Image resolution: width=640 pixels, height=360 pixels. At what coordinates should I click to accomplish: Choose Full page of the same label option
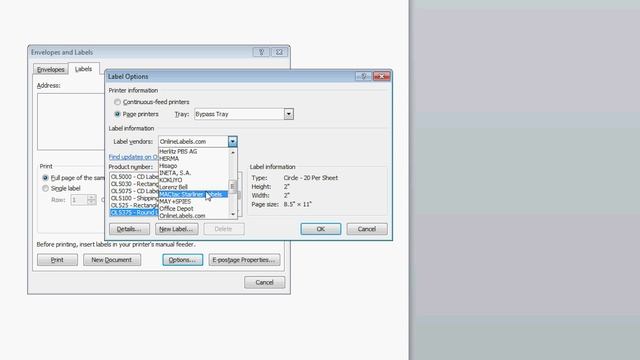[45, 178]
